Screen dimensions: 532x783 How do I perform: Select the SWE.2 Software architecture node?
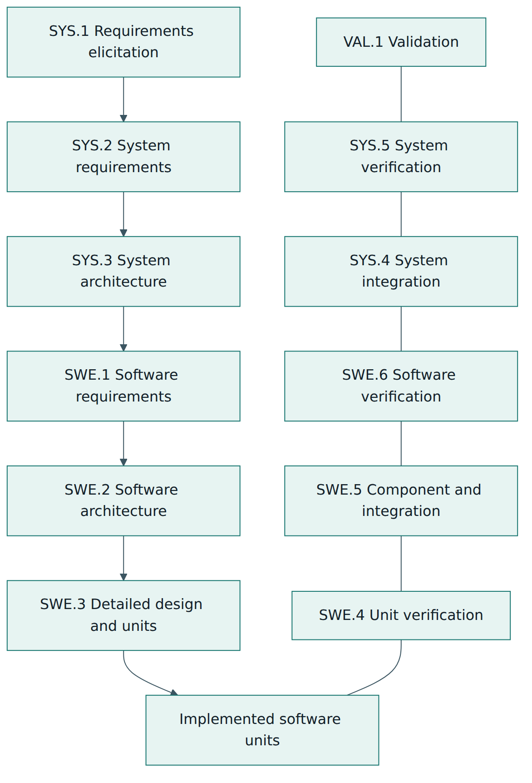(123, 501)
